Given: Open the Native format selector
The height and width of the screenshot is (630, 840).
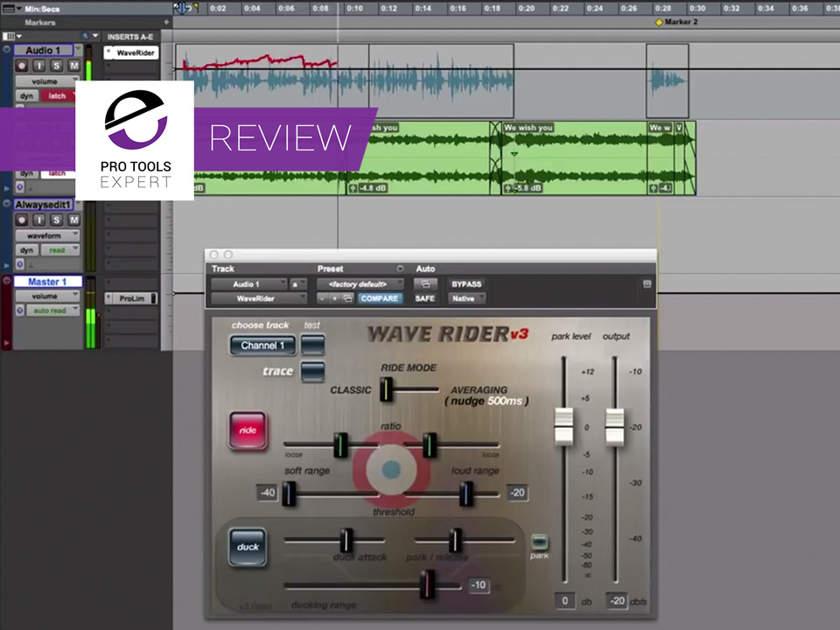Looking at the screenshot, I should [x=466, y=298].
